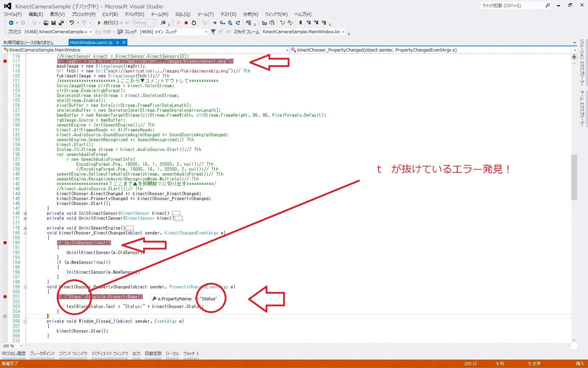Continue debugging with the 続行(C) button
The height and width of the screenshot is (368, 588).
tap(108, 23)
